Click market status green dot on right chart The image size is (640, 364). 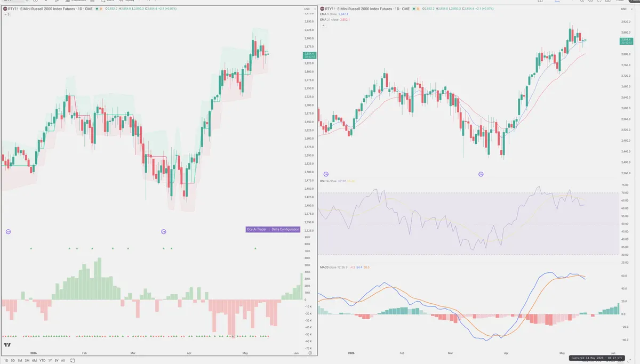click(x=414, y=9)
